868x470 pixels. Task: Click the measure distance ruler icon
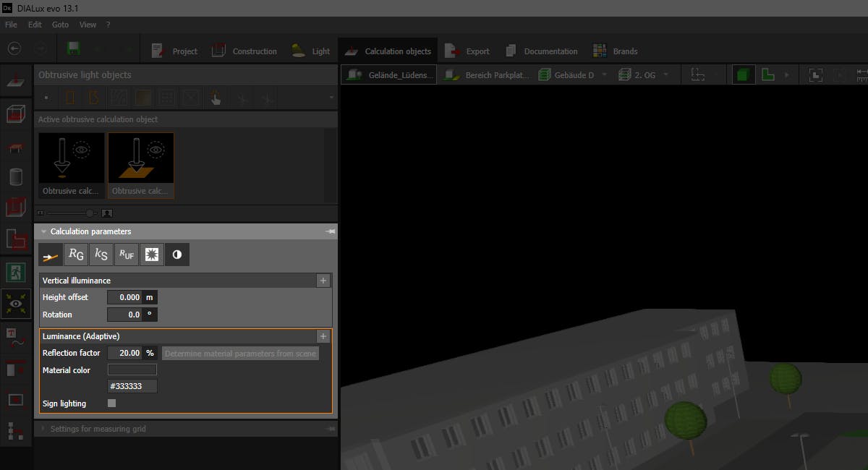[861, 74]
